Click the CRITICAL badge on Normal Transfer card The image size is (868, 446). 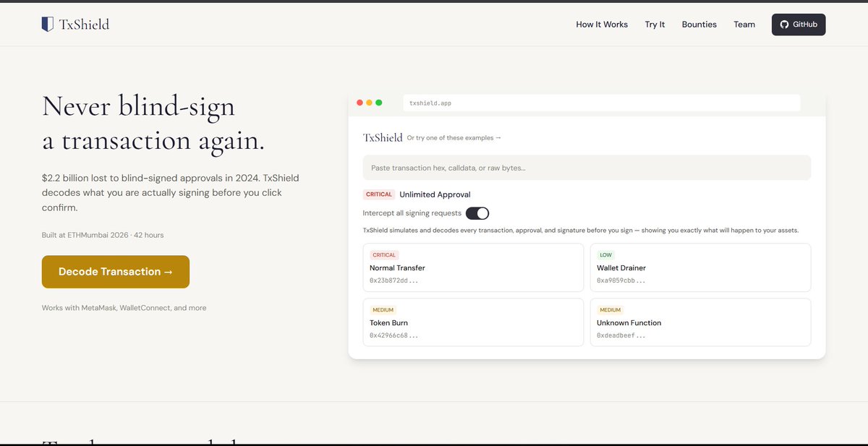click(x=384, y=255)
